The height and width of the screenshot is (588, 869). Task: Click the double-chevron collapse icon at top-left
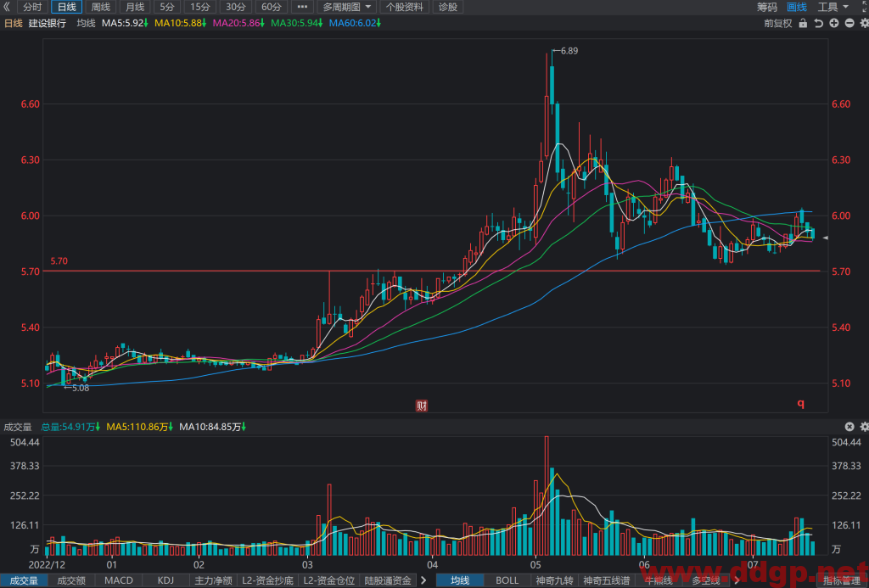(7, 7)
